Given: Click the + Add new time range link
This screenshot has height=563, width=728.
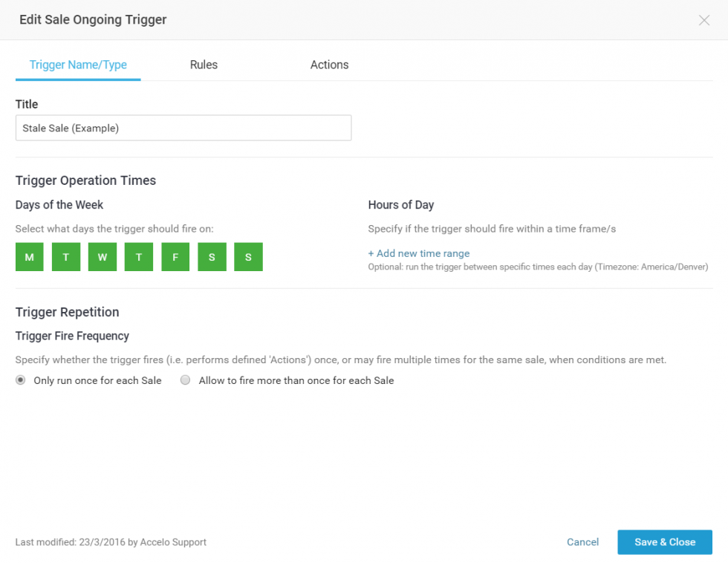Looking at the screenshot, I should click(419, 253).
